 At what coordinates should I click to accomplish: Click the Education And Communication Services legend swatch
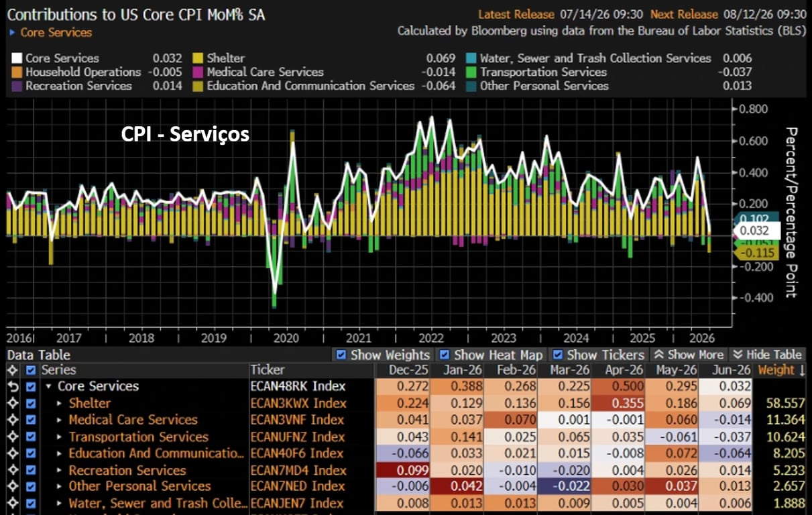[198, 86]
